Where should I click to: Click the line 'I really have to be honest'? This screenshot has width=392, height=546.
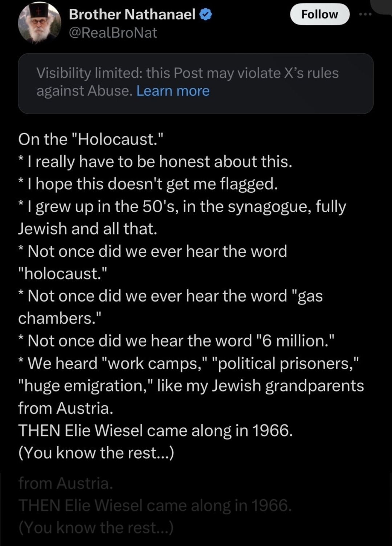(x=155, y=162)
